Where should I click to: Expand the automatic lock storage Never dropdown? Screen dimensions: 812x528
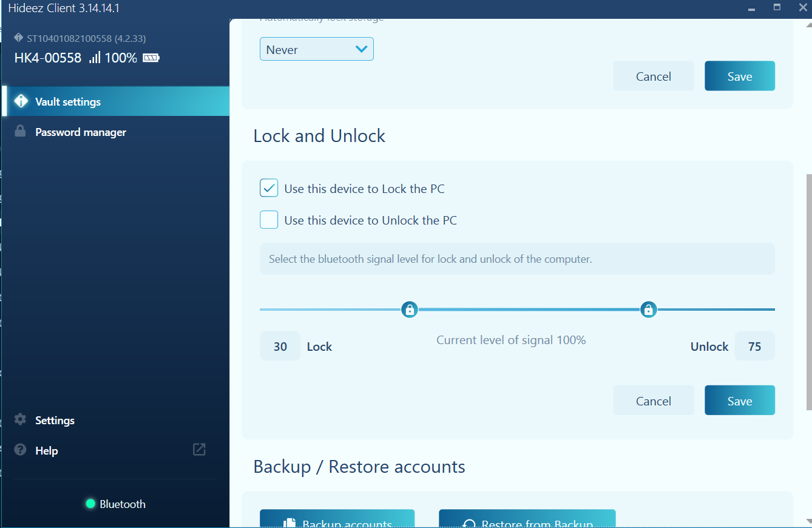[x=316, y=50]
